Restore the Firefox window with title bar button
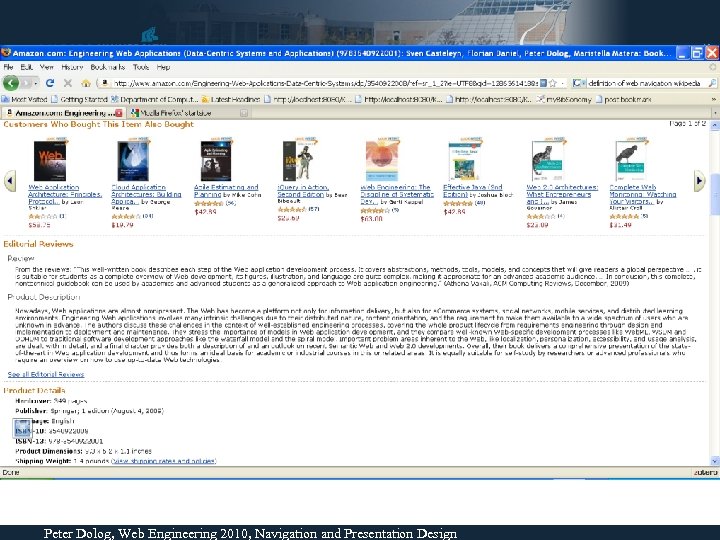The height and width of the screenshot is (540, 720). 697,53
